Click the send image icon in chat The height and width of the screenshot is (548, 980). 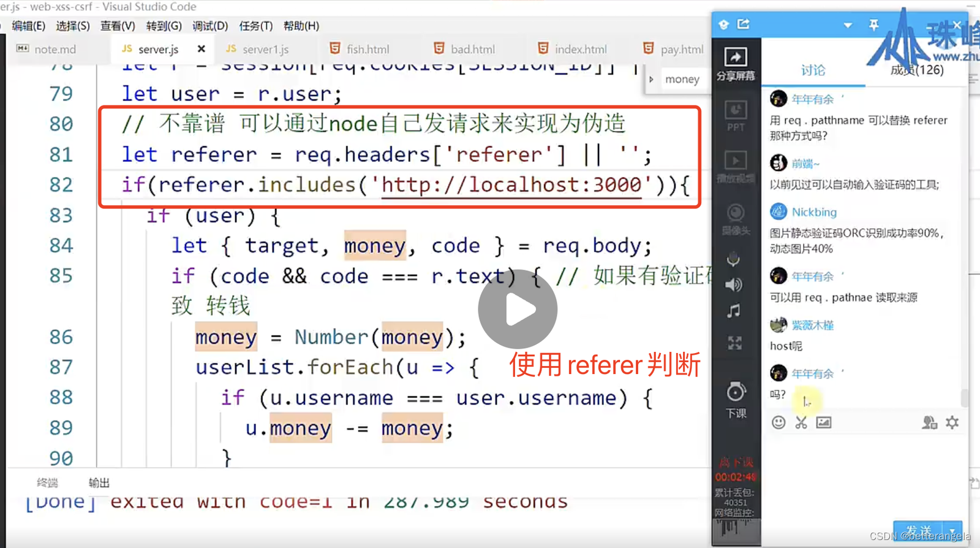[x=824, y=422]
